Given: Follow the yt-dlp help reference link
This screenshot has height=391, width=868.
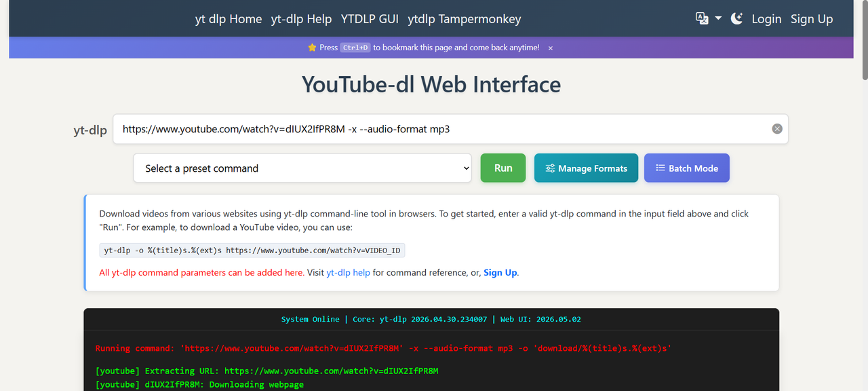Looking at the screenshot, I should (x=349, y=272).
